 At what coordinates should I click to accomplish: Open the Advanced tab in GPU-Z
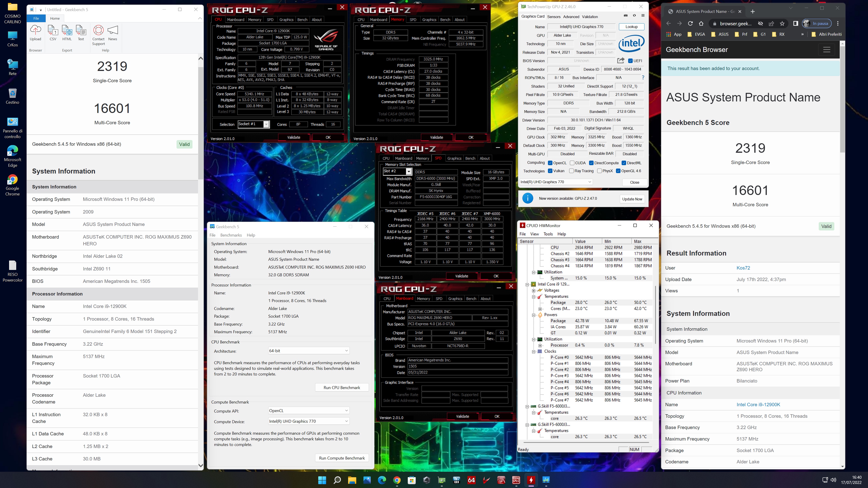(x=571, y=16)
